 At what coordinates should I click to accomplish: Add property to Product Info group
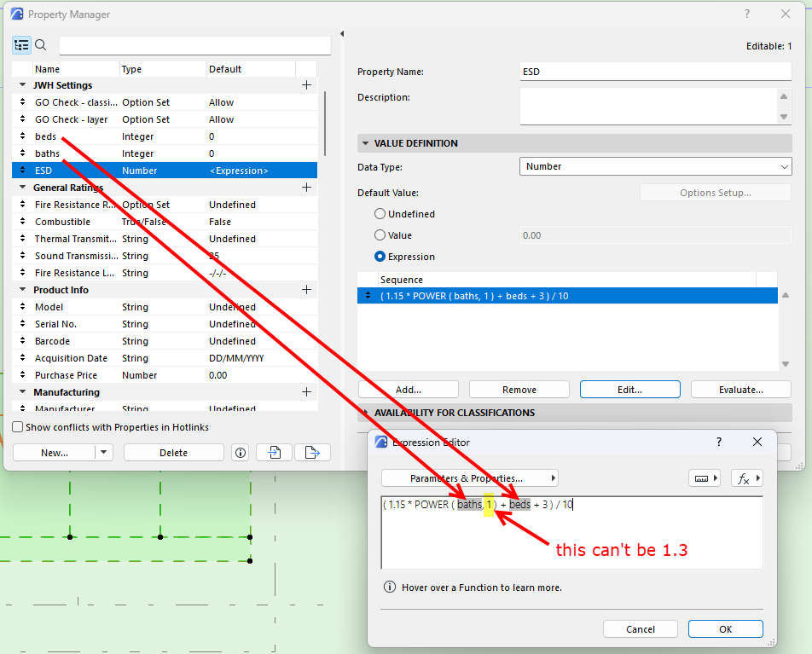[306, 289]
